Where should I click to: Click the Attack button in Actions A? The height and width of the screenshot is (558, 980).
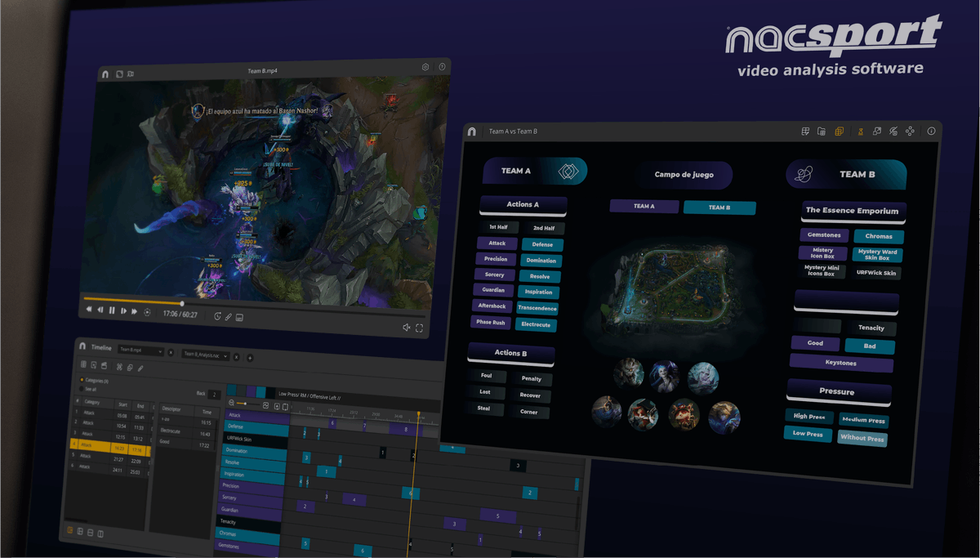[x=497, y=243]
